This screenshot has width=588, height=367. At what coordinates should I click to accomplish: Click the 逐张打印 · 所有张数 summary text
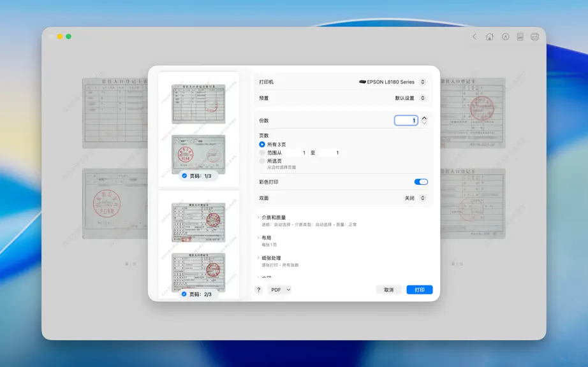[x=280, y=265]
